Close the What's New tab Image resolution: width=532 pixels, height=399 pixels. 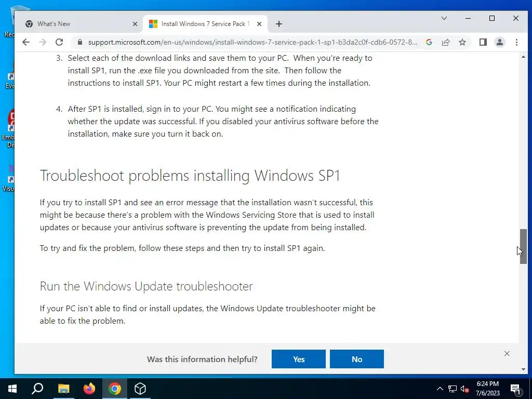point(135,24)
